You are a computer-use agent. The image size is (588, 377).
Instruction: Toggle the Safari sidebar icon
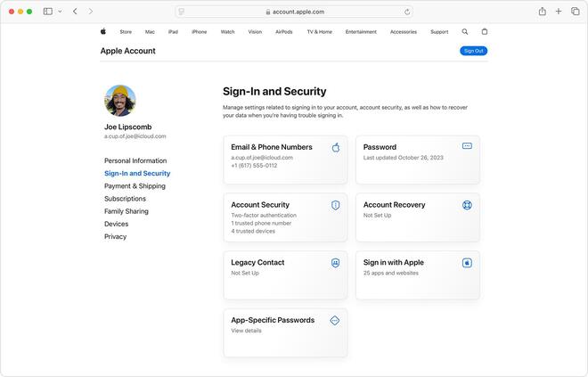pos(48,12)
